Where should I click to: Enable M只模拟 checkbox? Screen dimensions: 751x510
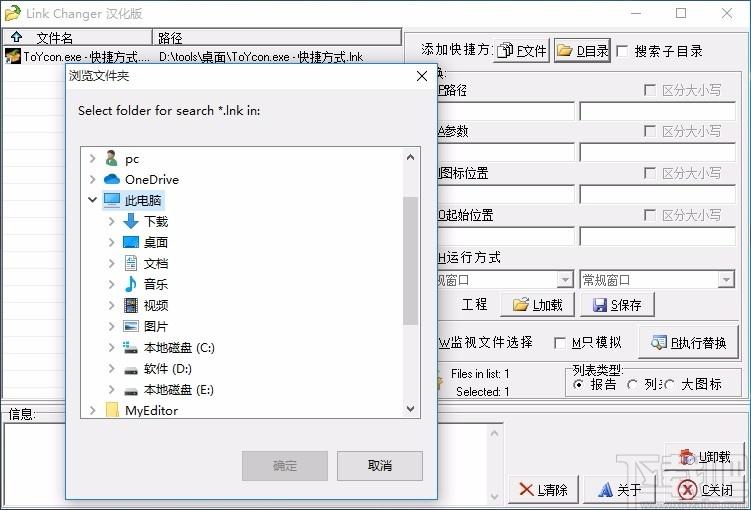pyautogui.click(x=559, y=342)
